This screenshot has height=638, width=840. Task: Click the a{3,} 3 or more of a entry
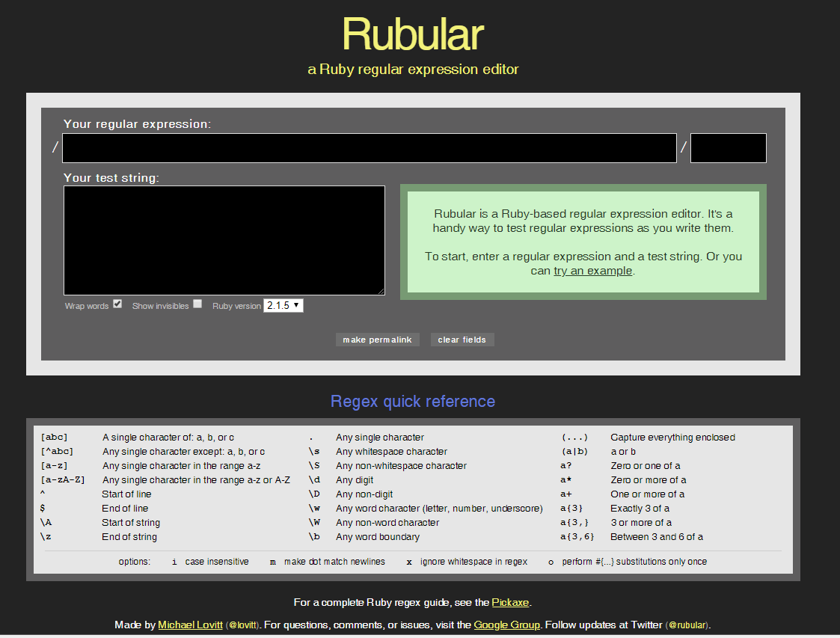(616, 522)
